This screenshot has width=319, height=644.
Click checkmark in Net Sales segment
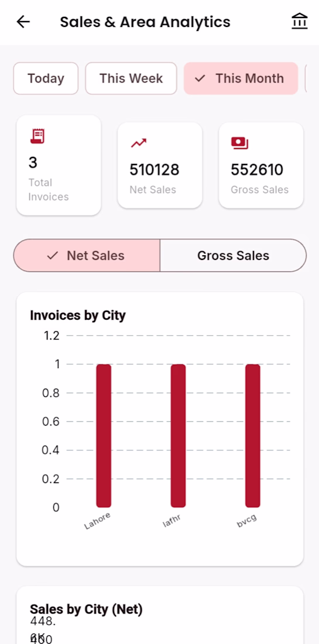(x=52, y=255)
